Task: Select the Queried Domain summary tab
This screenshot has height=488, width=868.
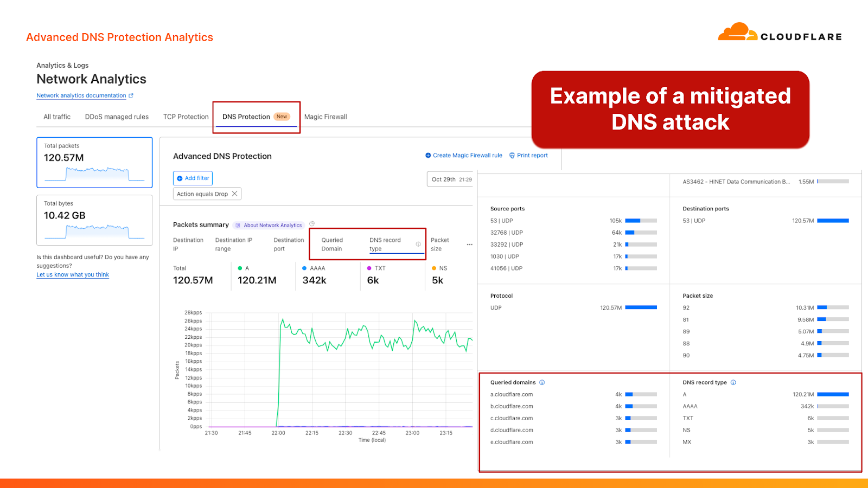Action: click(x=332, y=244)
